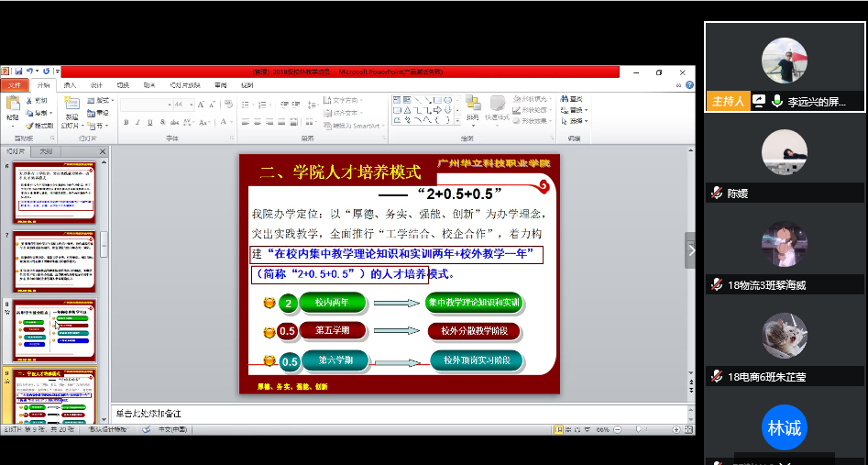Expand the collapsed panel arrow beside participants
This screenshot has width=868, height=465.
pos(691,250)
